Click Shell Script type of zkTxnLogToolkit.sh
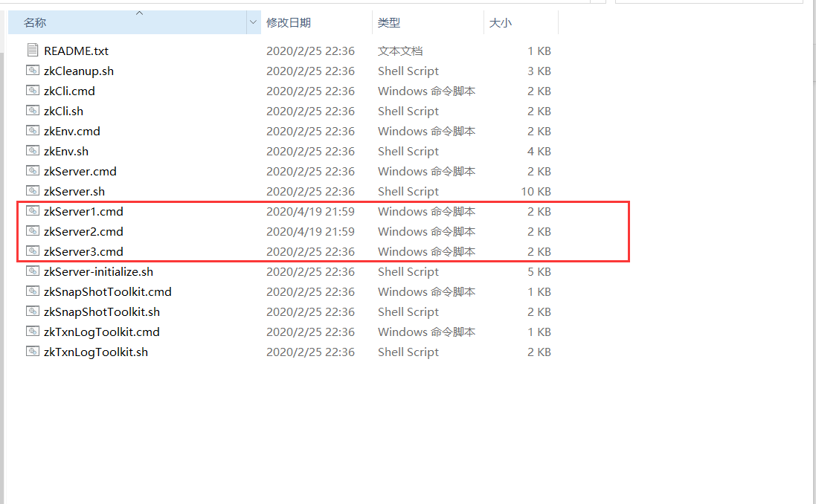Viewport: 816px width, 504px height. tap(408, 352)
